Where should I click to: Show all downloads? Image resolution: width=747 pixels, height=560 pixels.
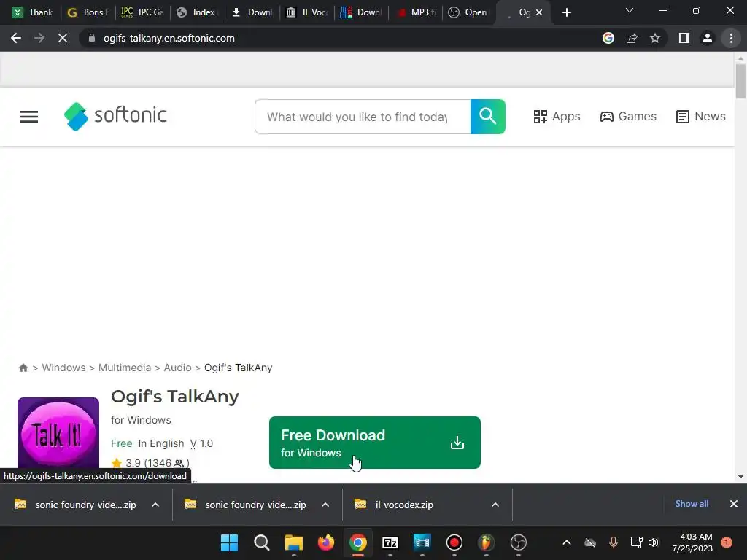692,504
